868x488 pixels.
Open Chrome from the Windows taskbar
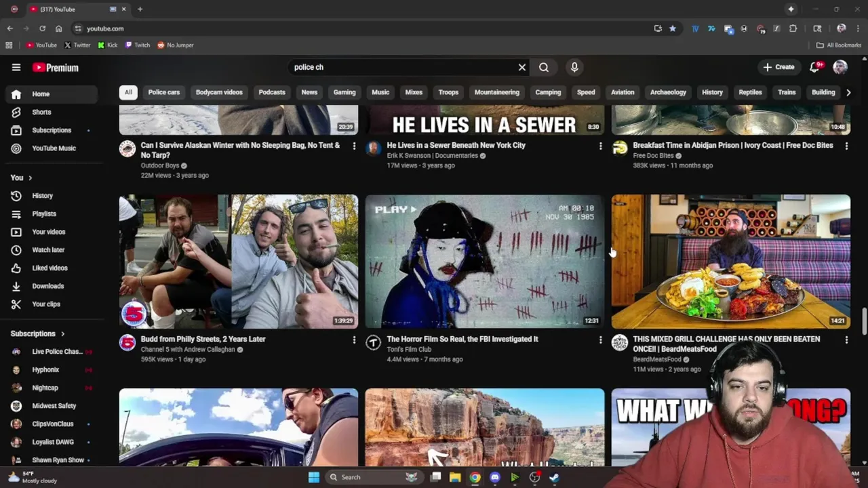coord(475,477)
